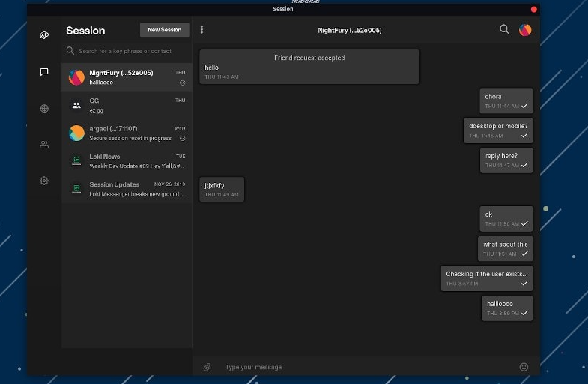The image size is (588, 384).
Task: Open the emoji picker smiley icon
Action: click(x=524, y=367)
